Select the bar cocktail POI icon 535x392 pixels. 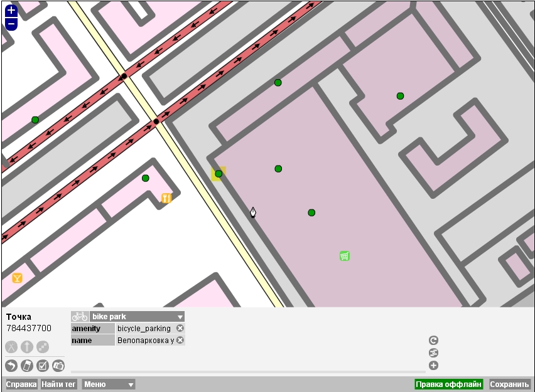click(x=17, y=278)
